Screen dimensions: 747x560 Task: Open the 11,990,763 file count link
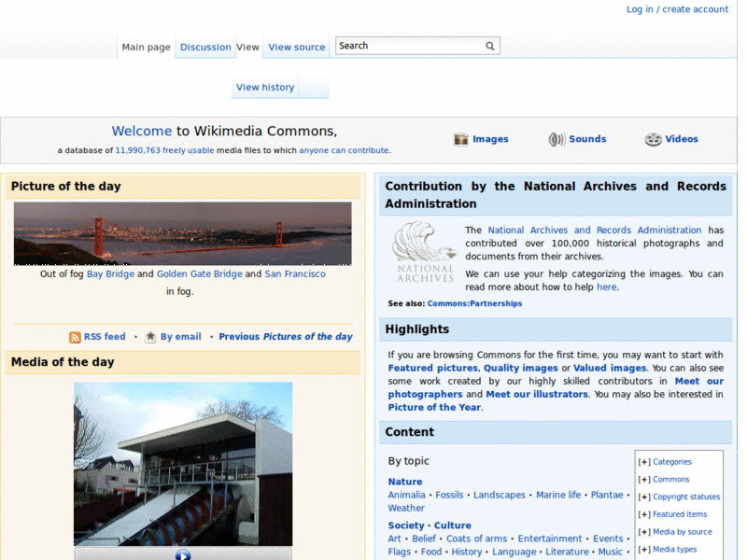pos(137,150)
